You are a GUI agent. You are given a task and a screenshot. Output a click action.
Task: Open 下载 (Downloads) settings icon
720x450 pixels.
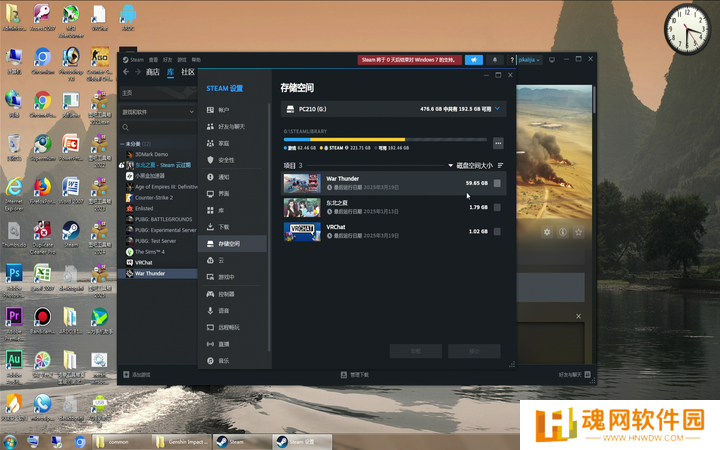tap(210, 227)
